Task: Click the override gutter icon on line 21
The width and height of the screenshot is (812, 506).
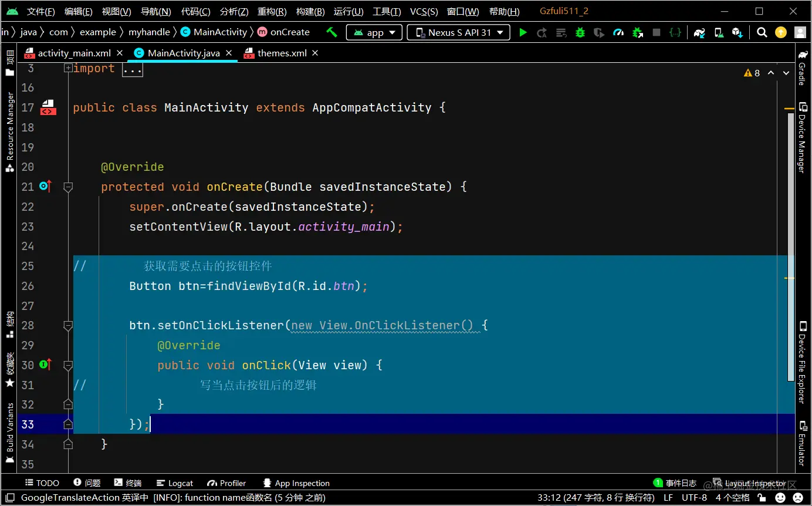Action: pyautogui.click(x=45, y=186)
